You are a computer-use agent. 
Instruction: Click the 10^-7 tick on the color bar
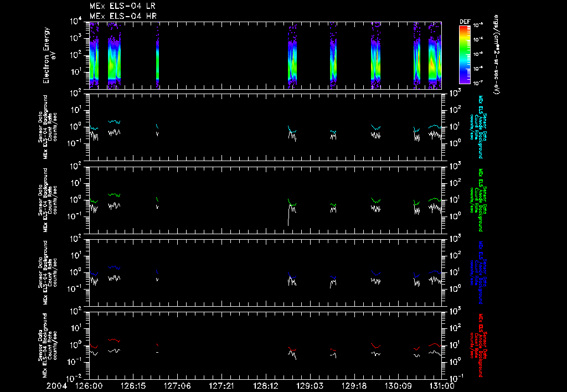pyautogui.click(x=478, y=83)
